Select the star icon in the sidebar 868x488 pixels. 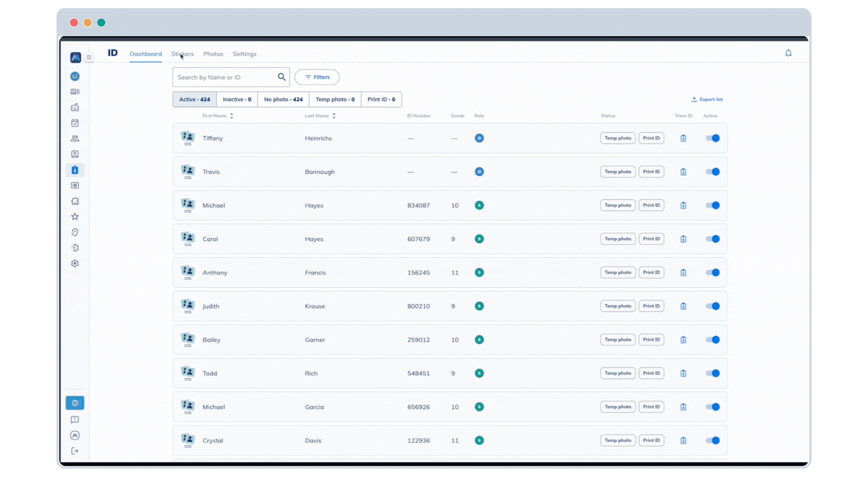[75, 216]
